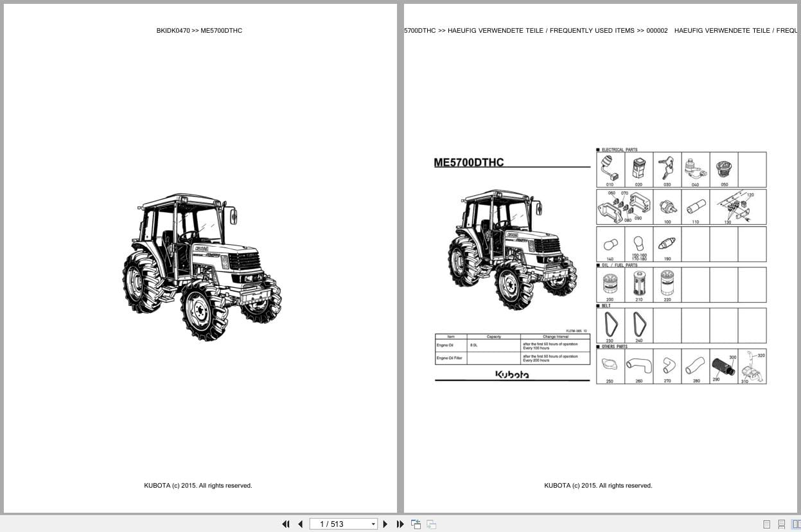The image size is (801, 532).
Task: Click the Change Interval column header
Action: tap(555, 337)
